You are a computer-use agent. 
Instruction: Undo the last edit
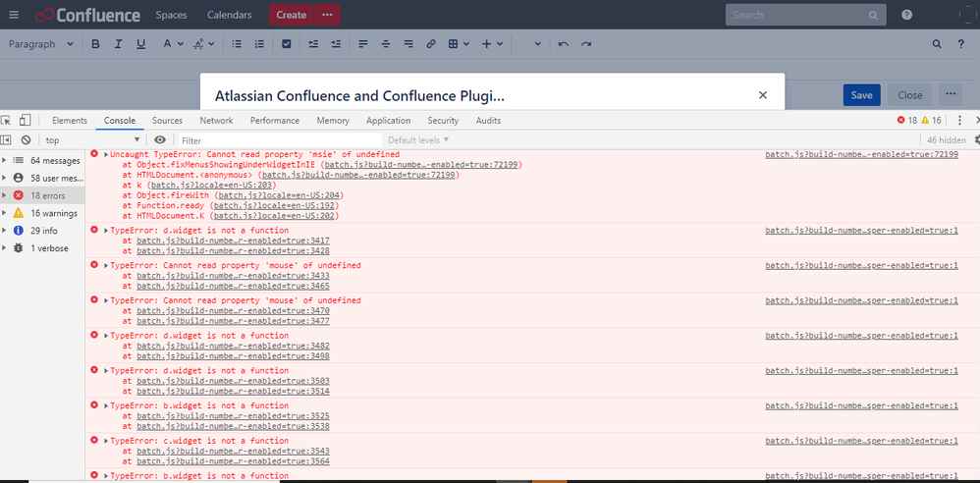(x=563, y=44)
